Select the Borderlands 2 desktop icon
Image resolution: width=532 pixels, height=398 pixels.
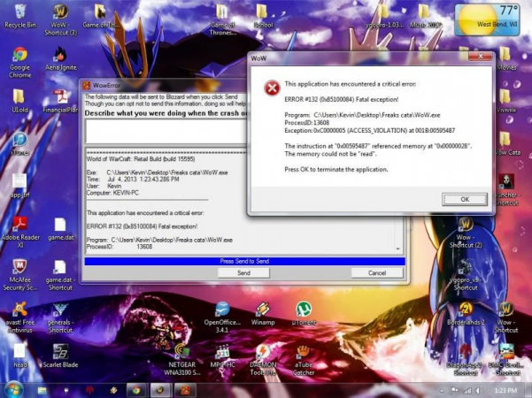(x=466, y=314)
